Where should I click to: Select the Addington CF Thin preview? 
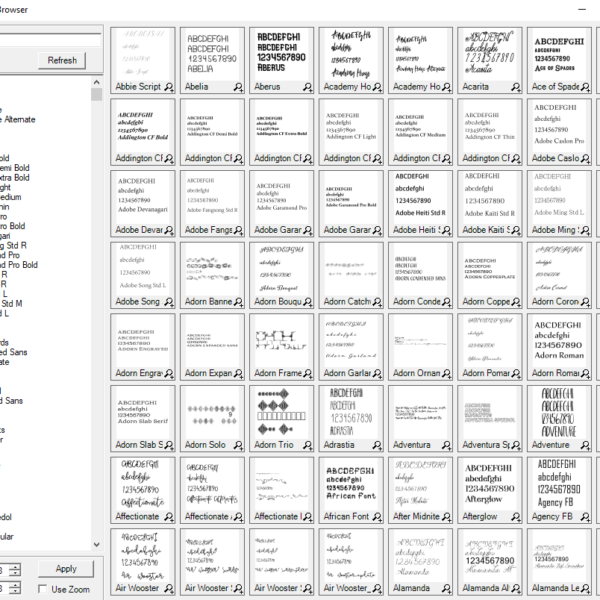coord(489,131)
